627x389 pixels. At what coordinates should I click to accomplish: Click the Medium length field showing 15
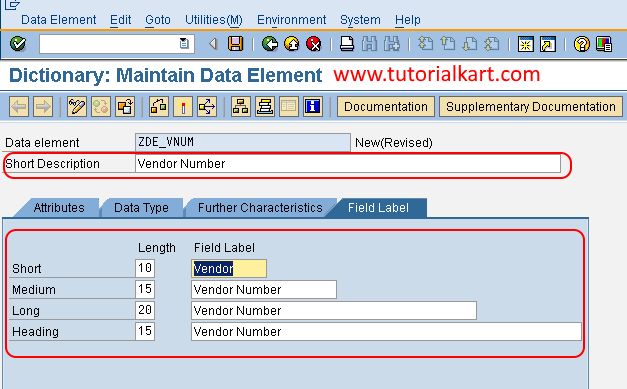pos(145,289)
